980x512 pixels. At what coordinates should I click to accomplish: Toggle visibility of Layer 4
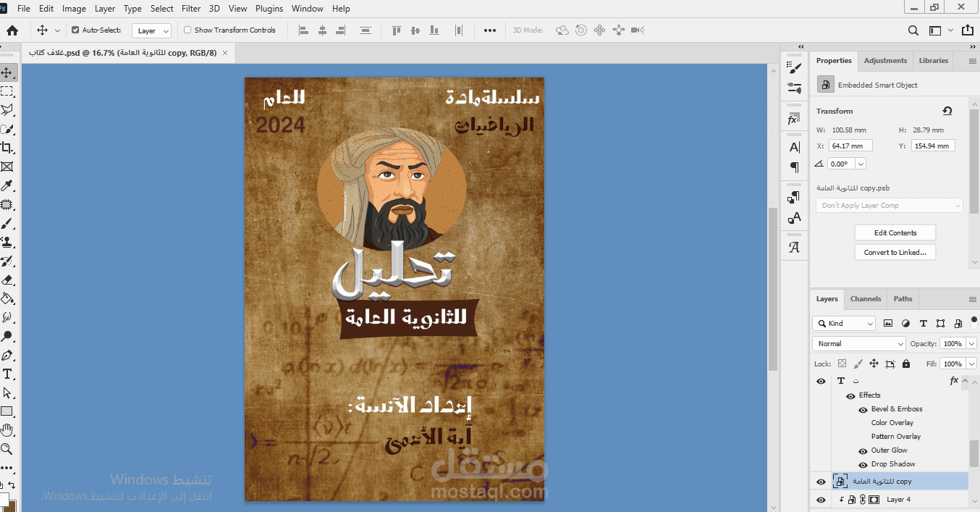[821, 500]
